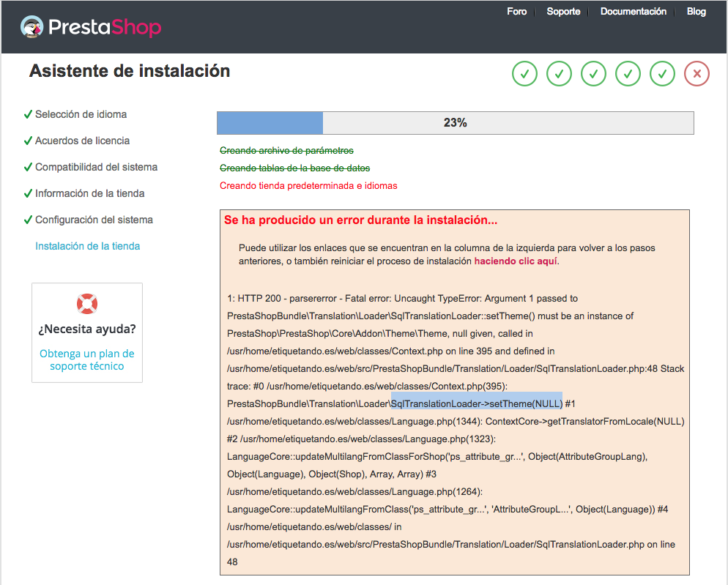Screen dimensions: 728x585
Task: Restart installation via haciendo clic aquí
Action: point(516,261)
